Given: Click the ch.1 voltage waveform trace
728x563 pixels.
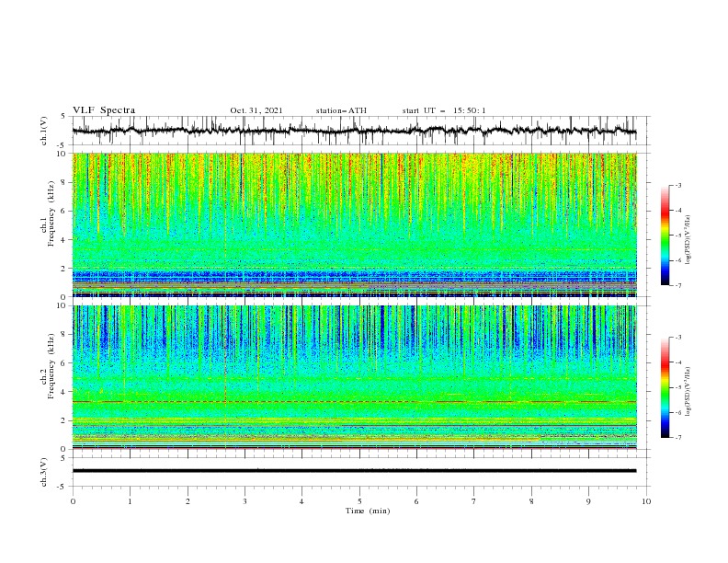Looking at the screenshot, I should click(x=354, y=131).
